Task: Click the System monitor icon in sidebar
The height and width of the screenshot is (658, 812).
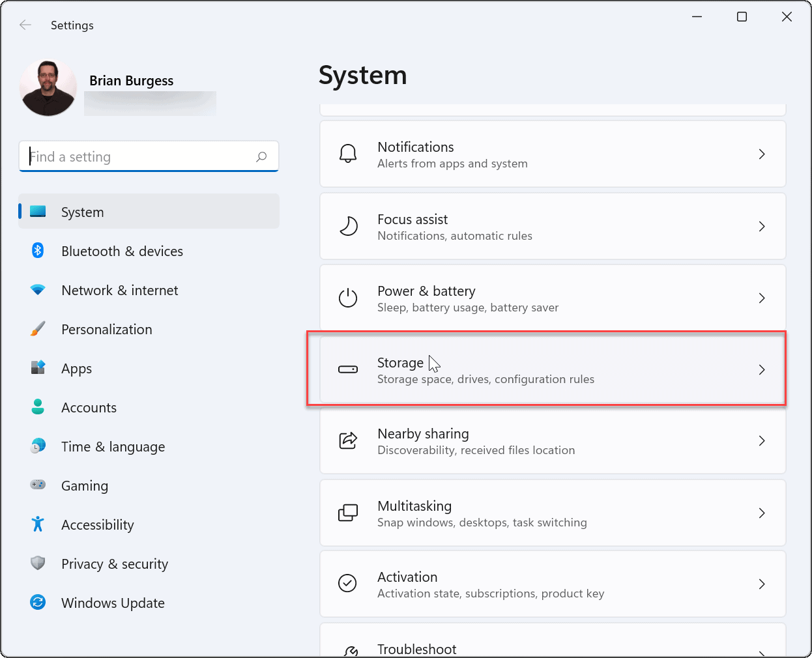Action: tap(38, 212)
